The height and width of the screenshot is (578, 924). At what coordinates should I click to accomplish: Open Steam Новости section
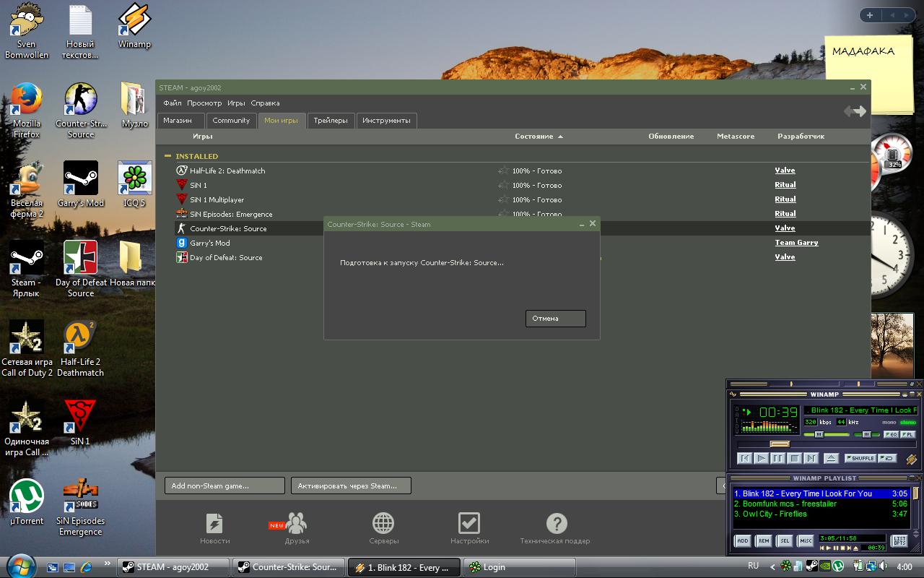[214, 528]
